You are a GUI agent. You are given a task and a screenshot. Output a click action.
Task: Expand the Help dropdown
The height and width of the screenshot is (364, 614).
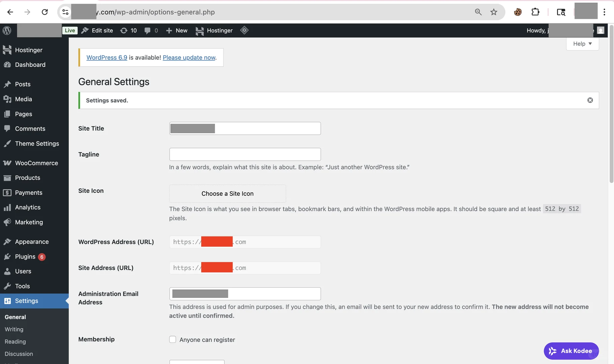click(x=582, y=44)
